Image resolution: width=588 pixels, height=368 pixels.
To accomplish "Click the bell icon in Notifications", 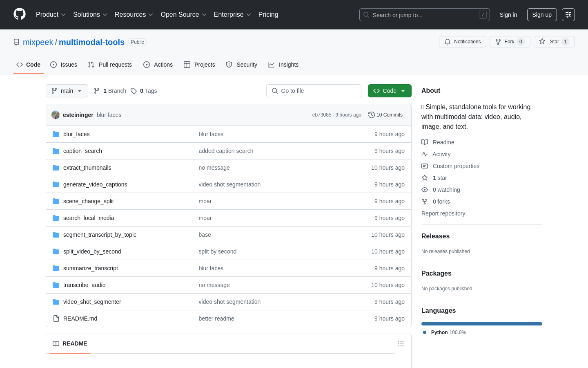I will (x=448, y=42).
